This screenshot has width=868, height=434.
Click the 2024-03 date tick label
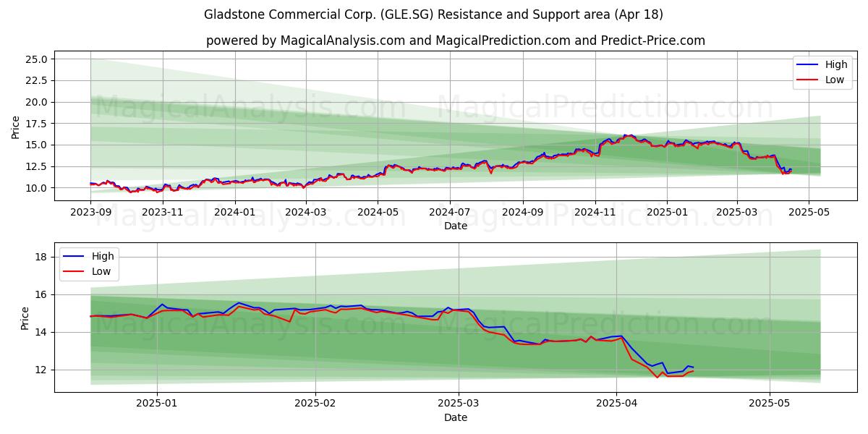click(306, 212)
